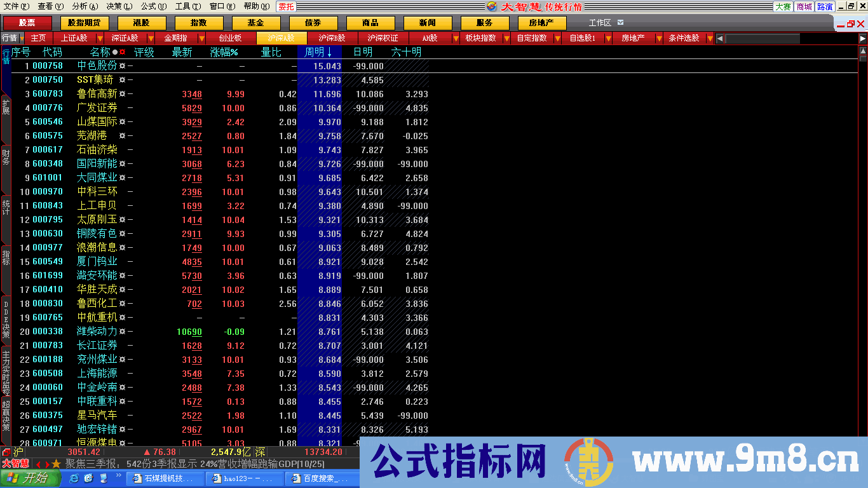The width and height of the screenshot is (868, 488).
Task: Click the 新闻 category button
Action: pyautogui.click(x=427, y=23)
